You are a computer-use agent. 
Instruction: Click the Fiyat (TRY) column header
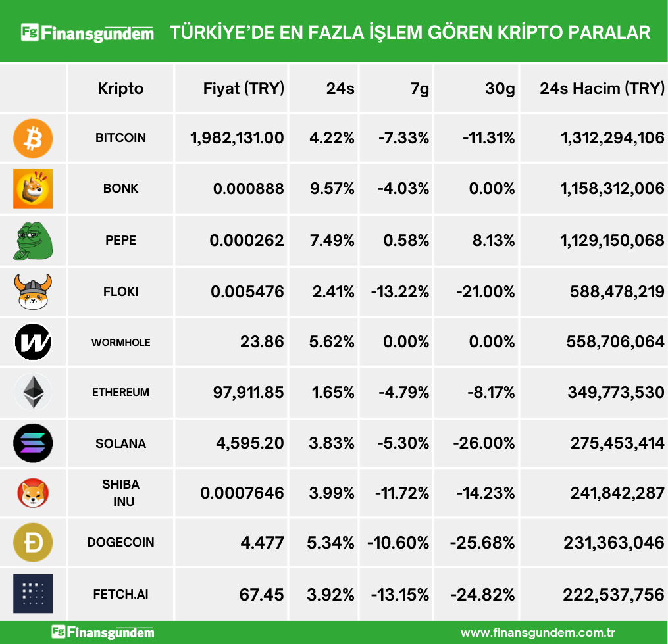pyautogui.click(x=244, y=88)
